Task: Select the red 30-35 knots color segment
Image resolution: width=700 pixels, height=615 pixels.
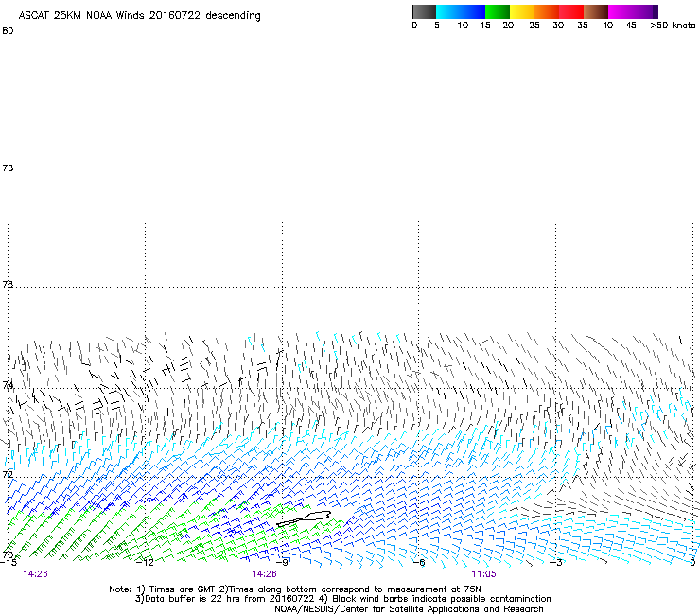Action: [571, 11]
